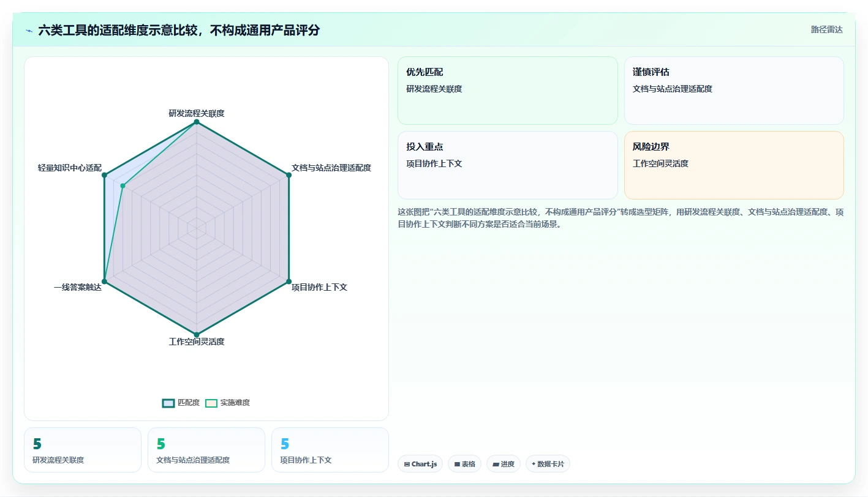The image size is (868, 497).
Task: Click the 研发流程关联度 radar axis label
Action: [197, 113]
